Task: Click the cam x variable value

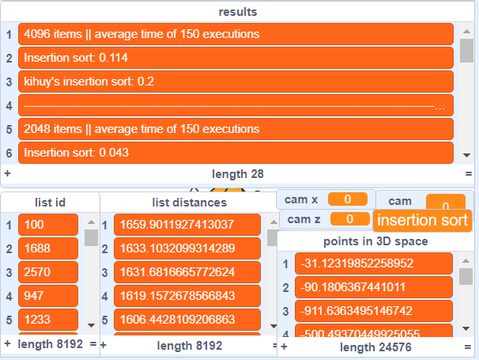Action: pyautogui.click(x=348, y=199)
